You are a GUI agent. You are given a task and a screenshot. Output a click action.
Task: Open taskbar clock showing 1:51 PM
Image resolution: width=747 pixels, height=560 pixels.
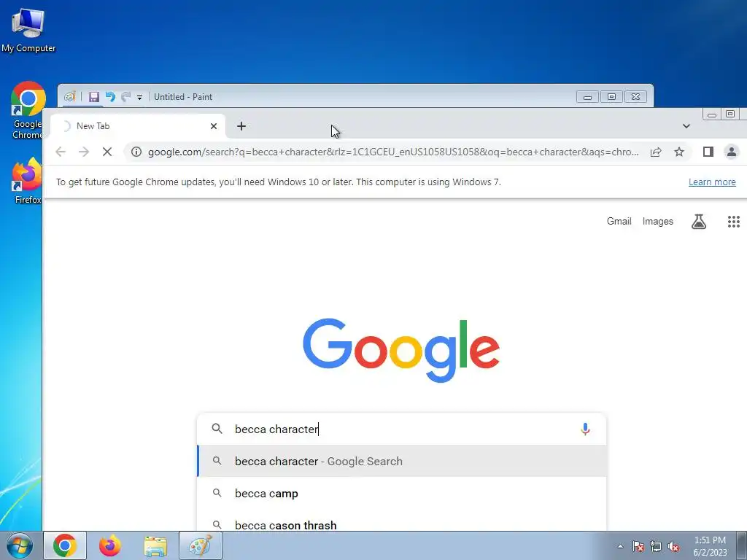710,545
